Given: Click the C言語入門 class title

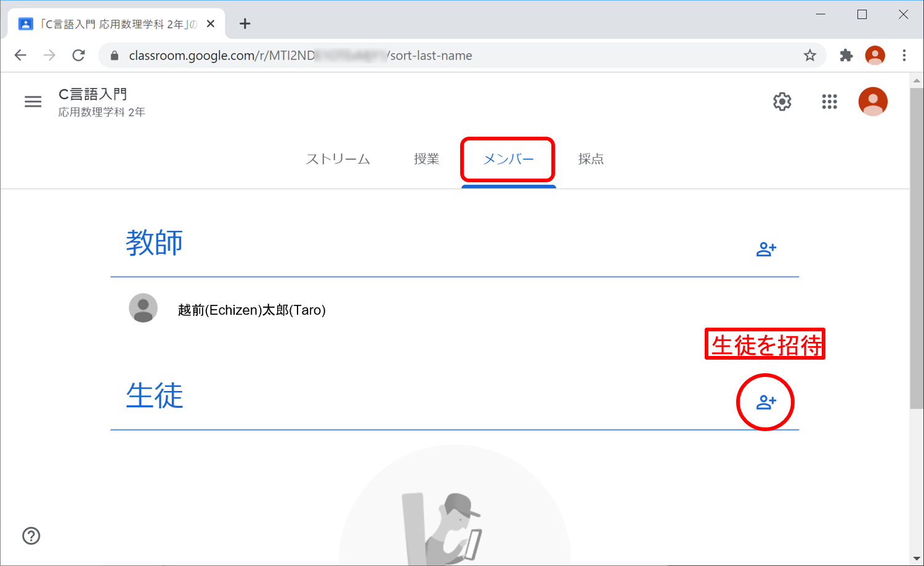Looking at the screenshot, I should [93, 94].
